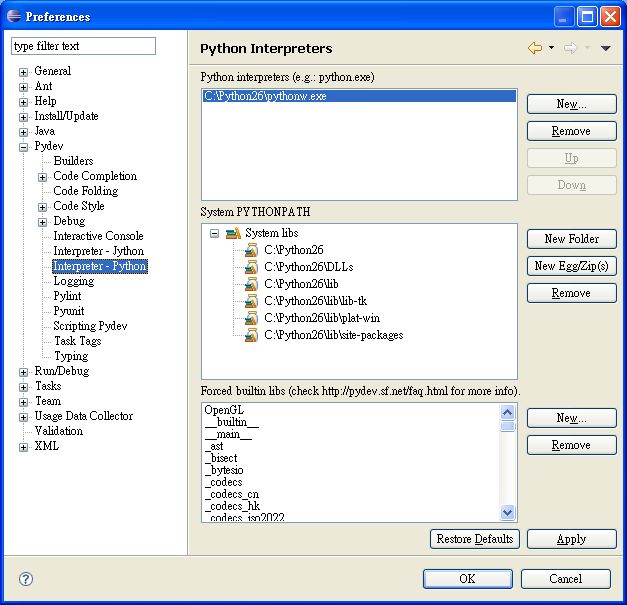Click the Eclipse icon in title bar
The image size is (627, 605).
tap(14, 16)
